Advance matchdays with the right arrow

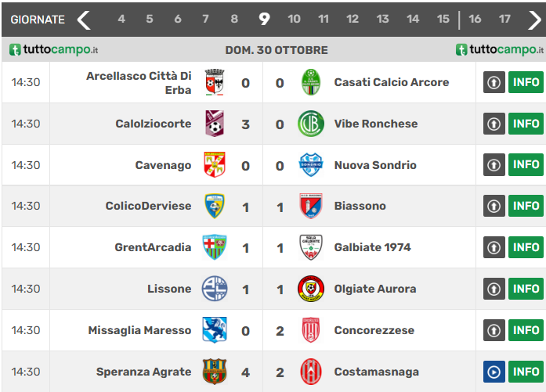[x=534, y=20]
